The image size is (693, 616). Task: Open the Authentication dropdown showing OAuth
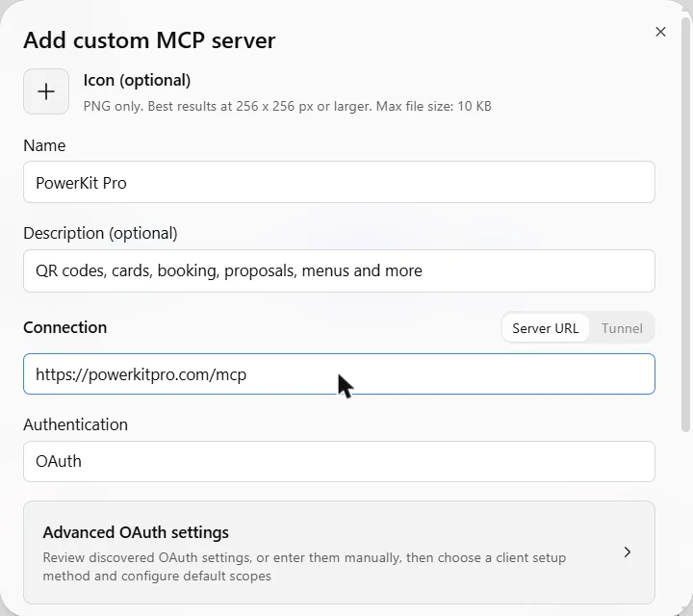point(339,461)
